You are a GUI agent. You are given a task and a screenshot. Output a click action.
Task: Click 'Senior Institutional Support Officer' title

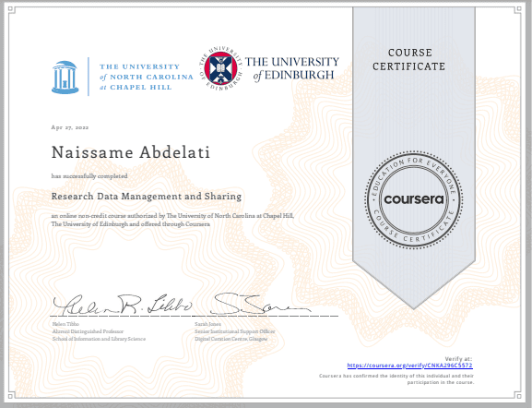click(235, 331)
